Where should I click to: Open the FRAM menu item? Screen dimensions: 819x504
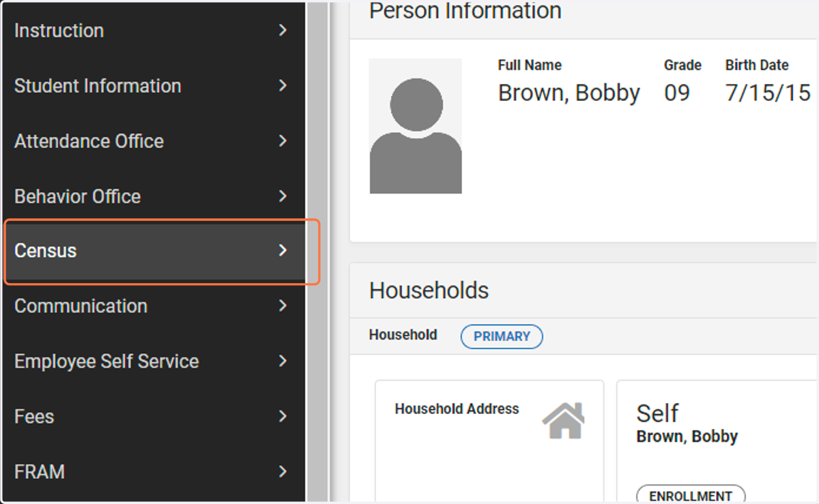coord(153,472)
